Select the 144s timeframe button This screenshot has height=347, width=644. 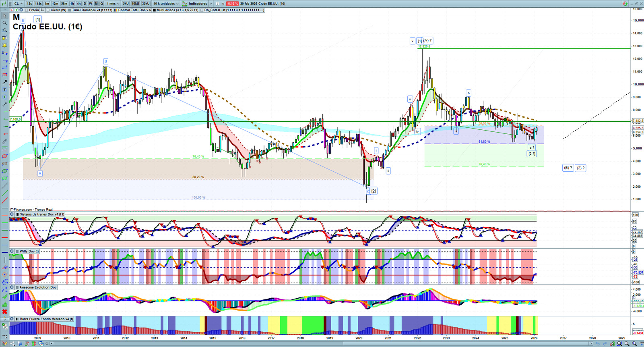pos(38,4)
